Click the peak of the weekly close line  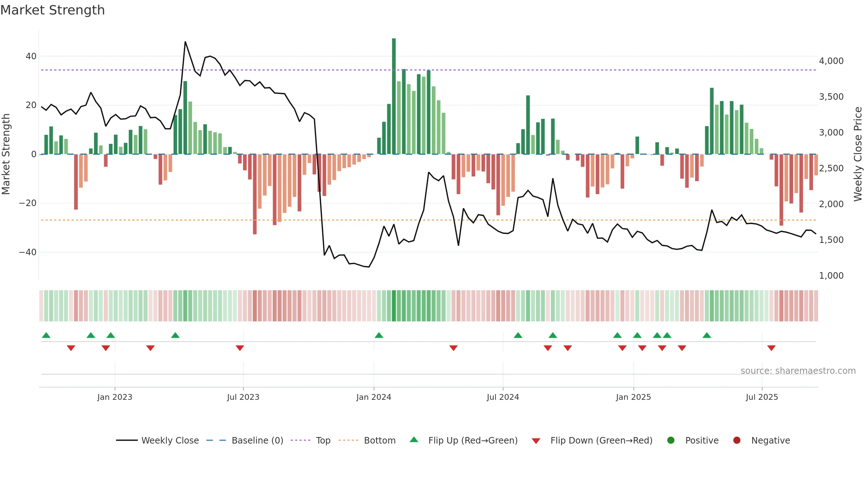185,42
